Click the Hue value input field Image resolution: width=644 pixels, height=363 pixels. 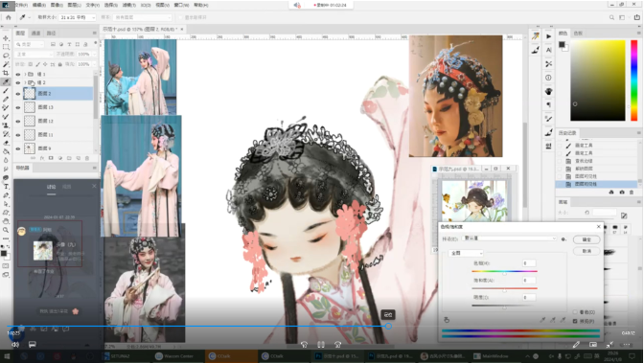coord(529,263)
